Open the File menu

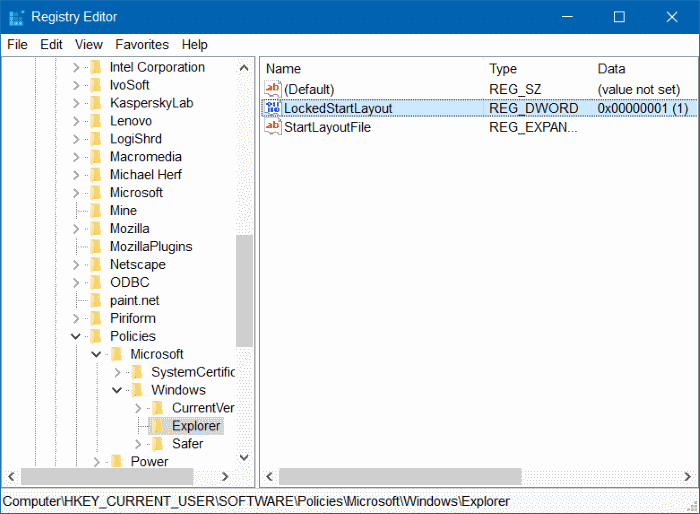(17, 45)
